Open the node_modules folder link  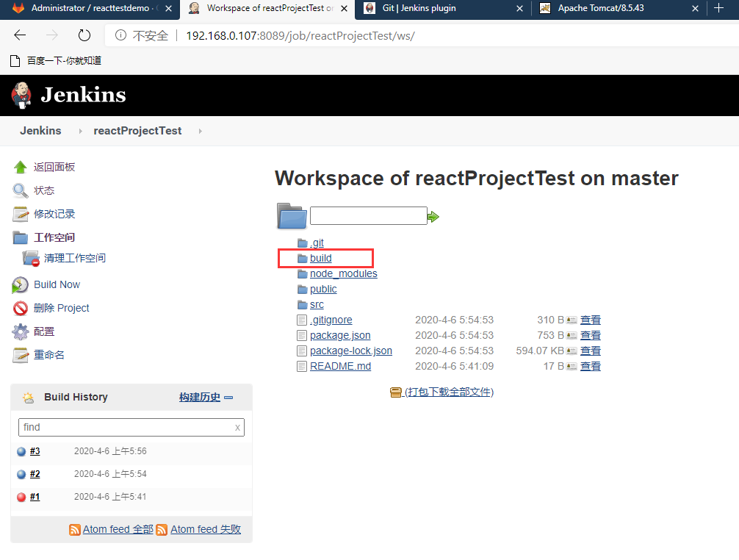click(x=344, y=274)
